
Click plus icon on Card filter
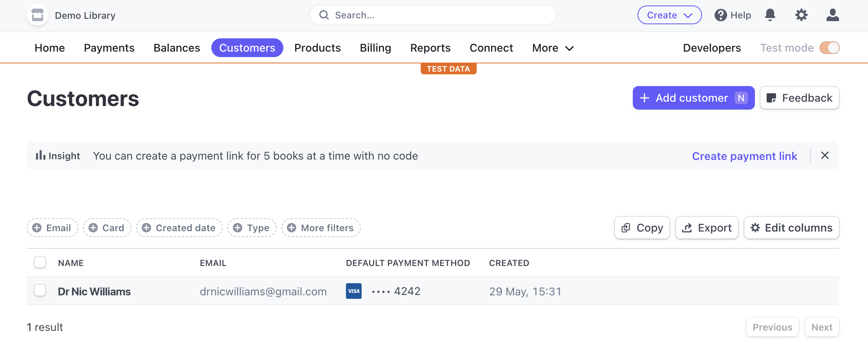[x=93, y=228]
